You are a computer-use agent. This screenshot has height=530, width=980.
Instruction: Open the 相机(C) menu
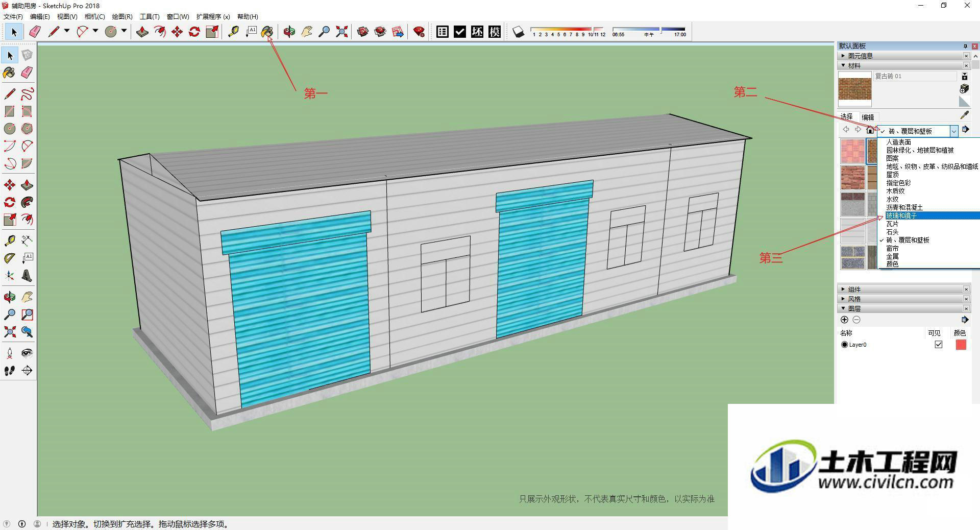coord(94,17)
